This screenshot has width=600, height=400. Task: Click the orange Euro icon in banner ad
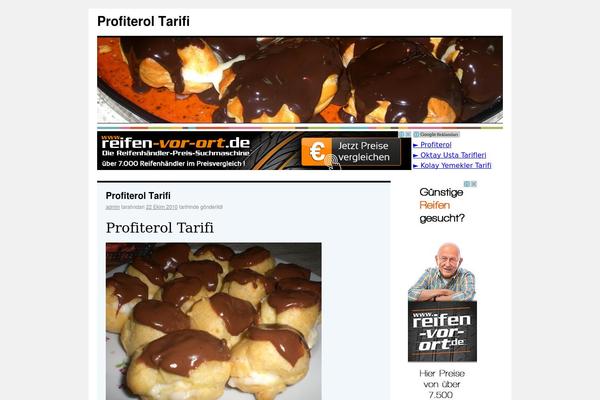(316, 152)
